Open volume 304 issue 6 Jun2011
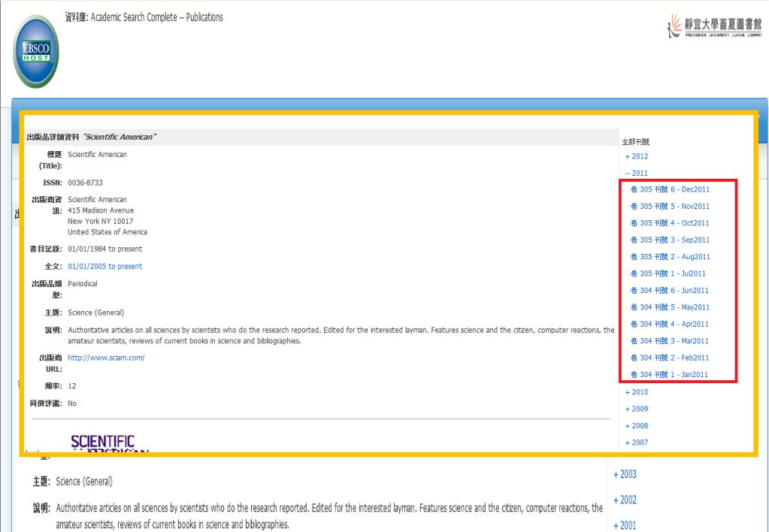 pyautogui.click(x=670, y=290)
